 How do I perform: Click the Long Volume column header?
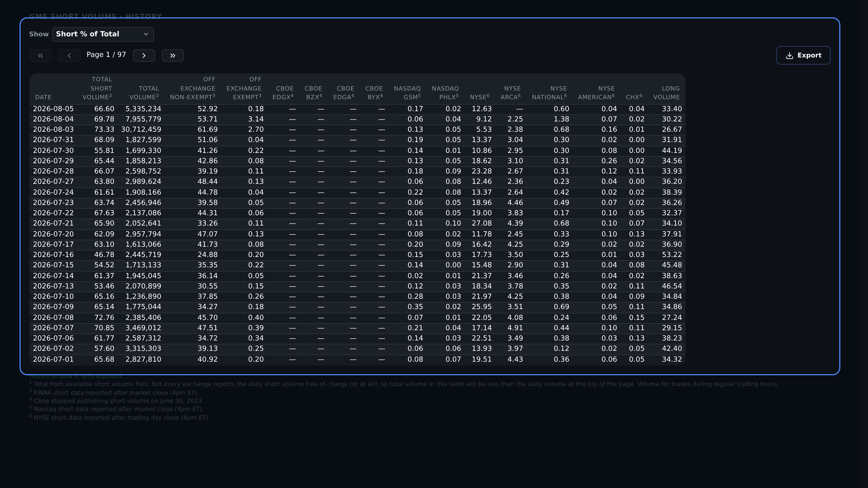(666, 93)
